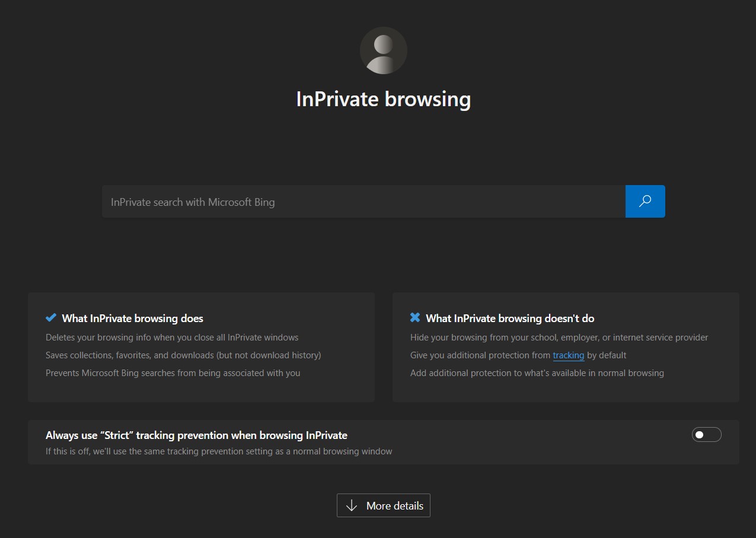Click "Add additional protection" line
Viewport: 756px width, 538px height.
tap(537, 373)
